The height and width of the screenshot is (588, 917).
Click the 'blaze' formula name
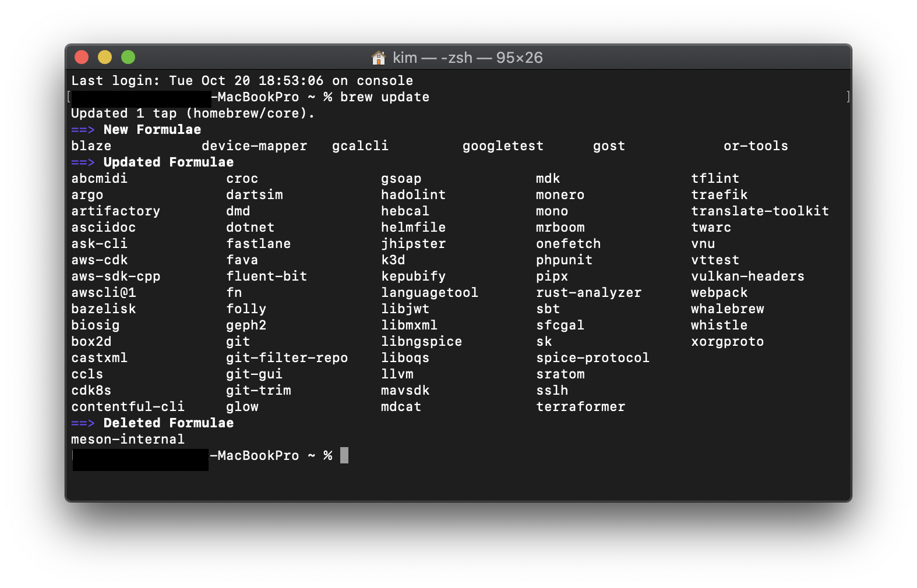coord(91,146)
